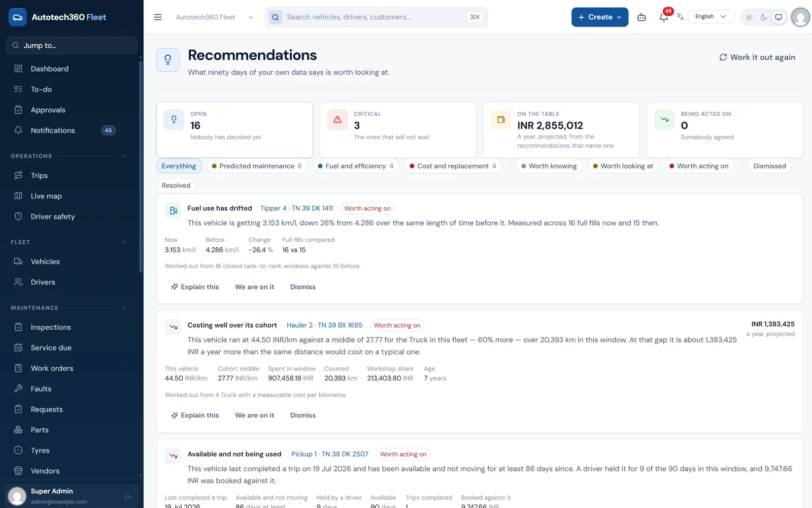The height and width of the screenshot is (508, 812).
Task: Collapse the Maintenance sidebar section
Action: click(x=124, y=308)
